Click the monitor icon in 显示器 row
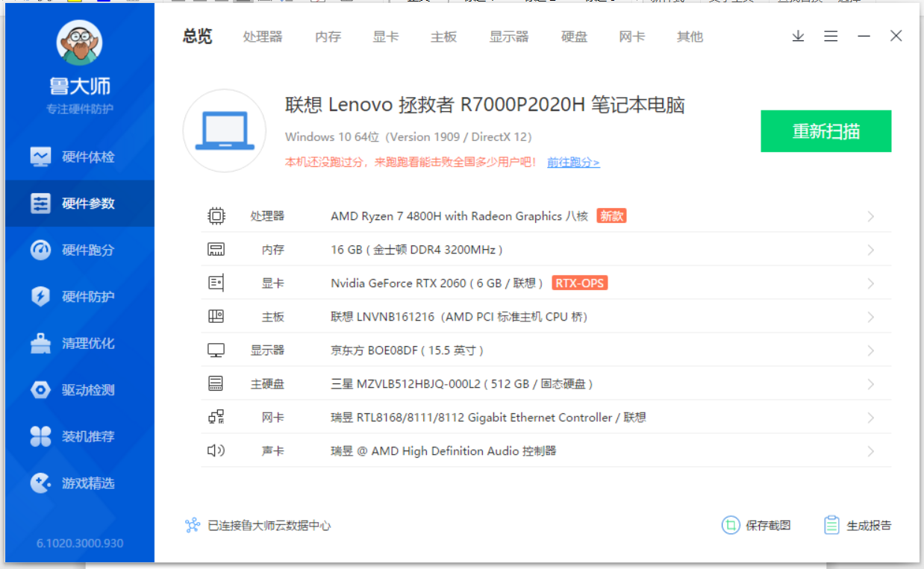 pos(216,350)
